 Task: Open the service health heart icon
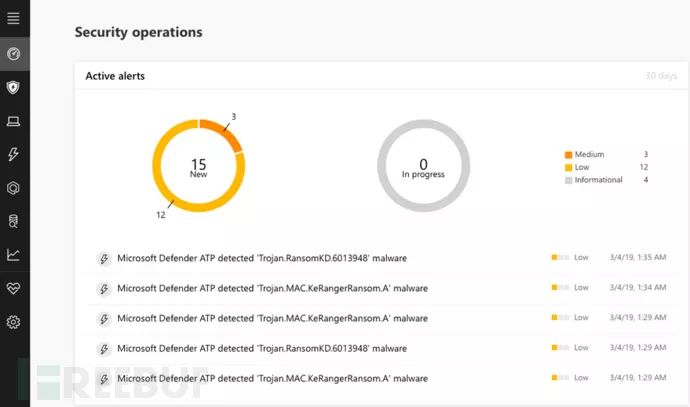coord(13,288)
